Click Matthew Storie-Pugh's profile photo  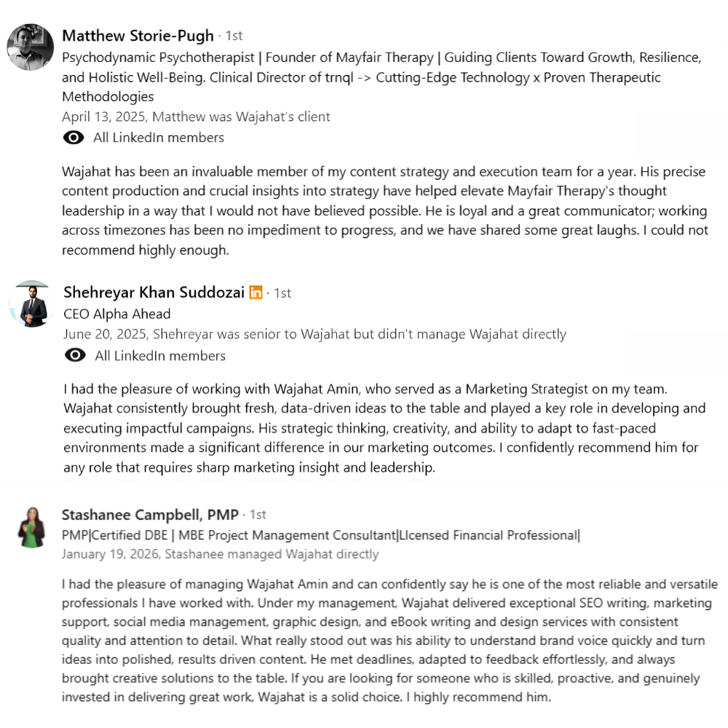(x=31, y=47)
